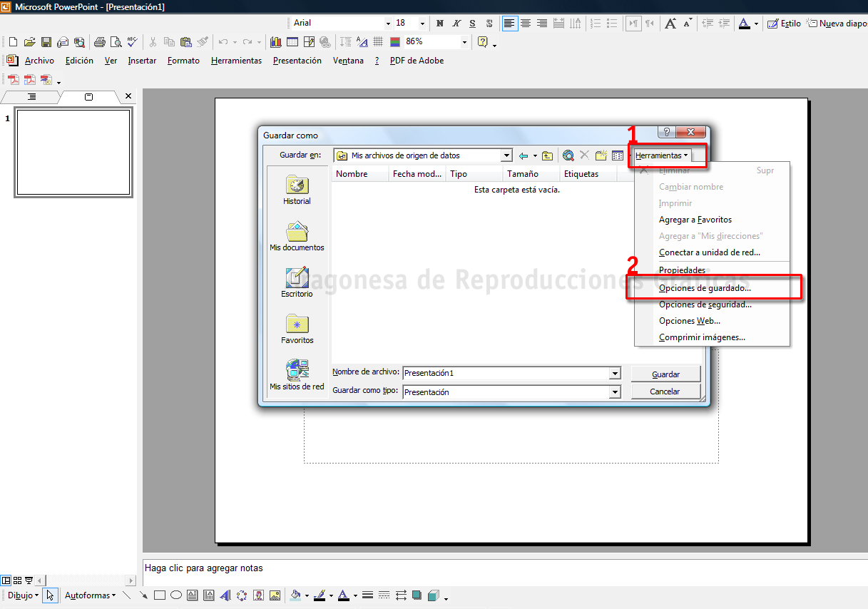868x609 pixels.
Task: Click the Guardar button
Action: pyautogui.click(x=665, y=374)
